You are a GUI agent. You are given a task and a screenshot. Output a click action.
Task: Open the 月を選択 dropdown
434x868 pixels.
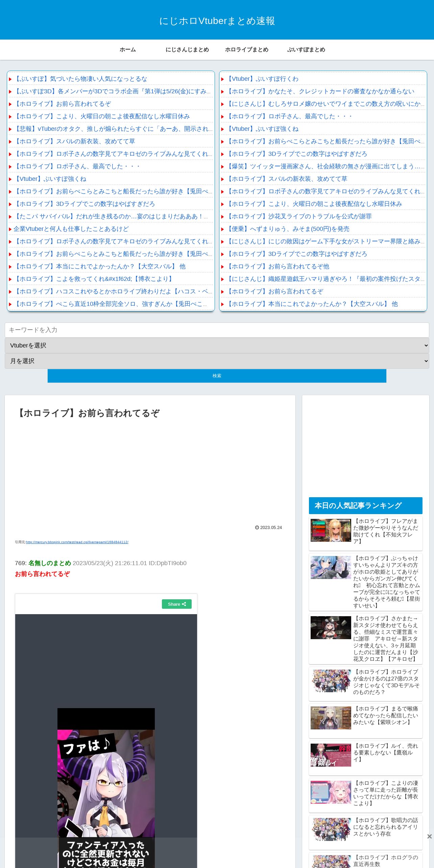coord(217,361)
